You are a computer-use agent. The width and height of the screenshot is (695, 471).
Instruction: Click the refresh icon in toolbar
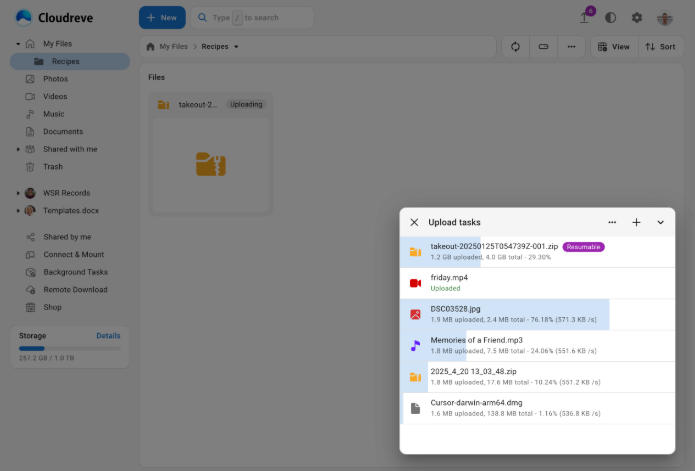click(x=516, y=47)
